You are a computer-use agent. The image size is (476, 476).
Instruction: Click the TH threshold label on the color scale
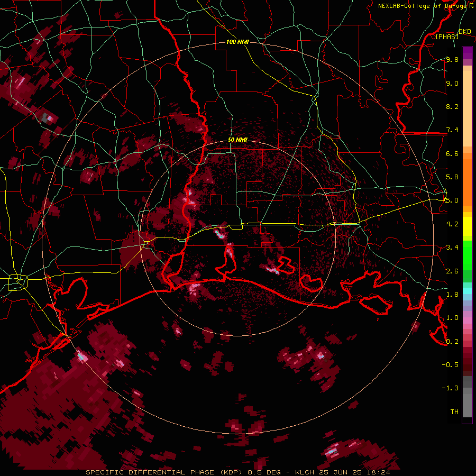[454, 411]
